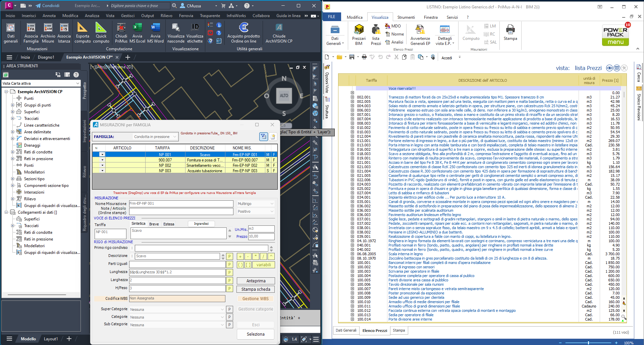Toggle P button next to Sub Categorie
Image resolution: width=644 pixels, height=345 pixels.
click(x=229, y=325)
